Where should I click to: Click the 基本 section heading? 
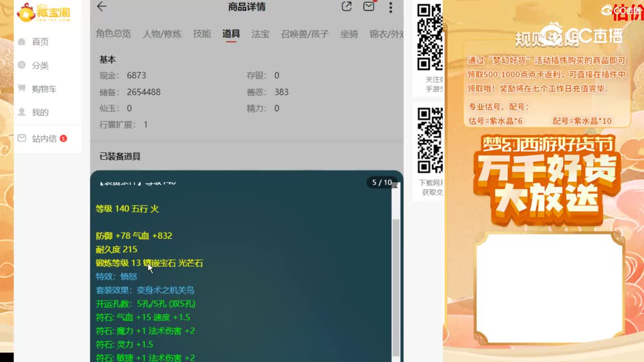click(108, 59)
